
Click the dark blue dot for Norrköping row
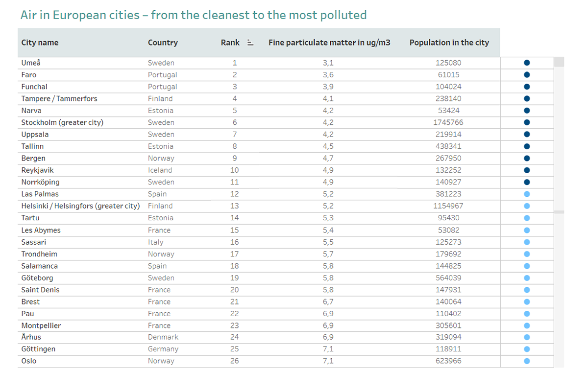point(527,182)
